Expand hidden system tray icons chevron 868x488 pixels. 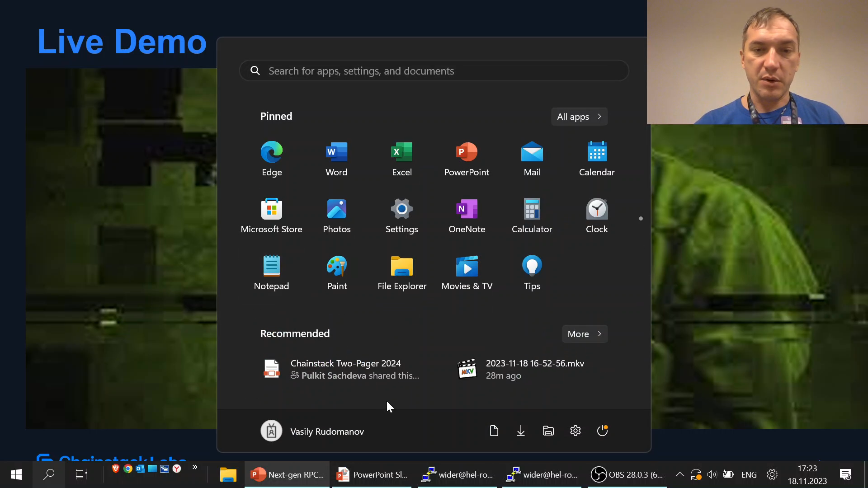(x=679, y=474)
